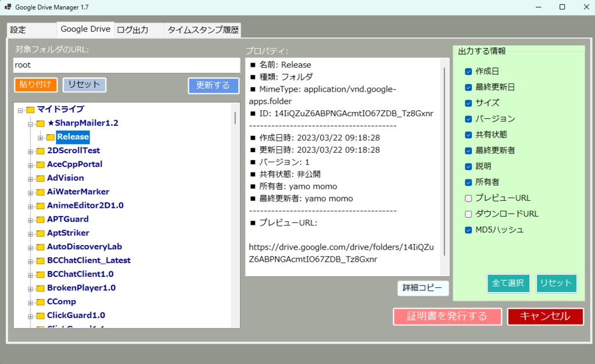
Task: Enable the プレビューURL checkbox
Action: coord(468,199)
